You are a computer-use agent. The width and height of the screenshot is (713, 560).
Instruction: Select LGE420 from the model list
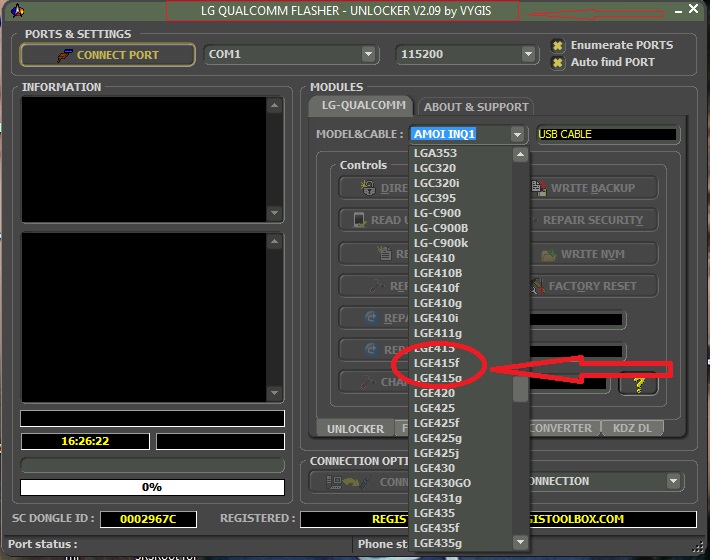coord(460,393)
